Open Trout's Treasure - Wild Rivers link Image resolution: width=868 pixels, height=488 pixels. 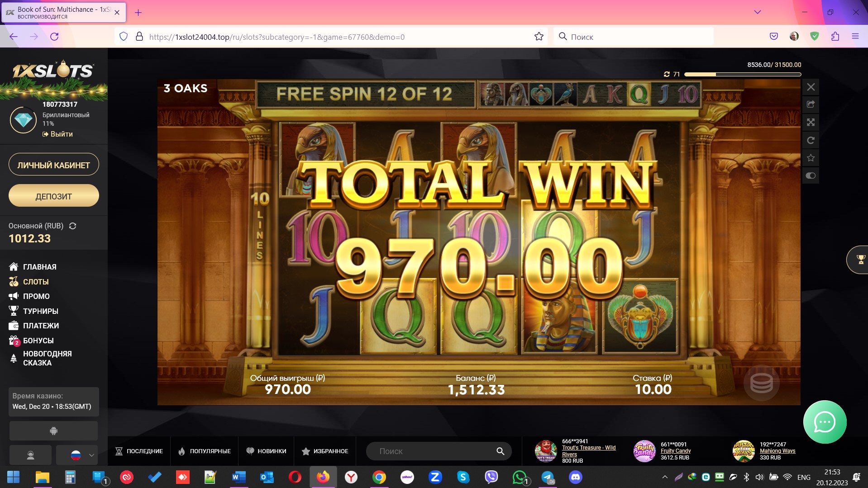point(589,451)
